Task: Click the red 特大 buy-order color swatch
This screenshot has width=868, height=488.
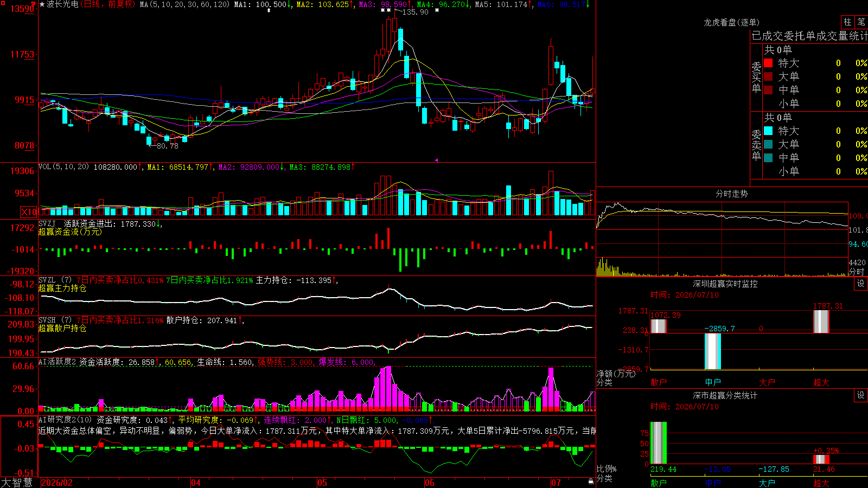Action: tap(768, 63)
